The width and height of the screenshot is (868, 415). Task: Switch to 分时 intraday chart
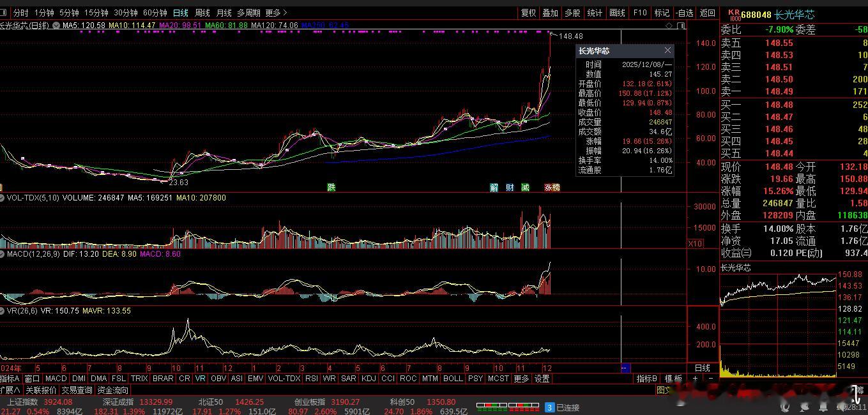21,13
